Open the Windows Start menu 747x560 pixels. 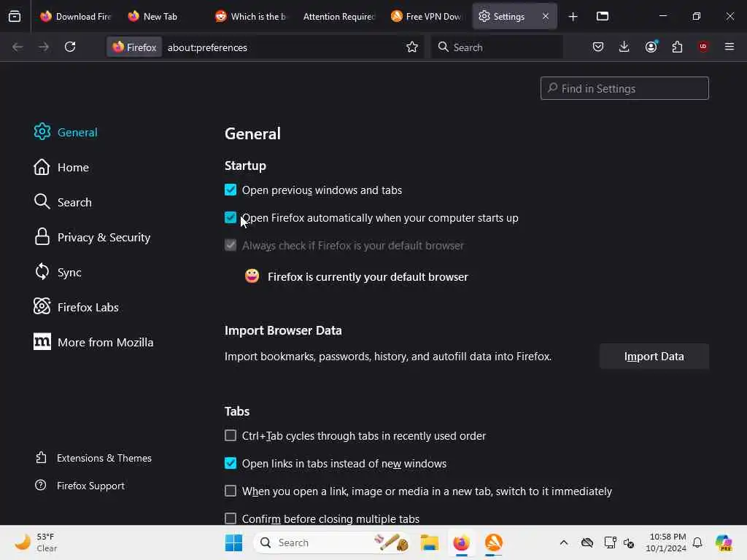(233, 542)
